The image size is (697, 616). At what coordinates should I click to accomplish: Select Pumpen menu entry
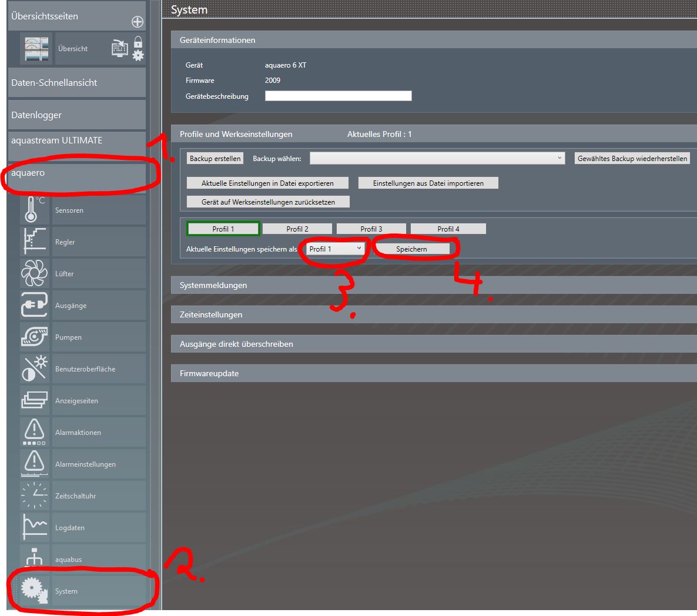99,337
